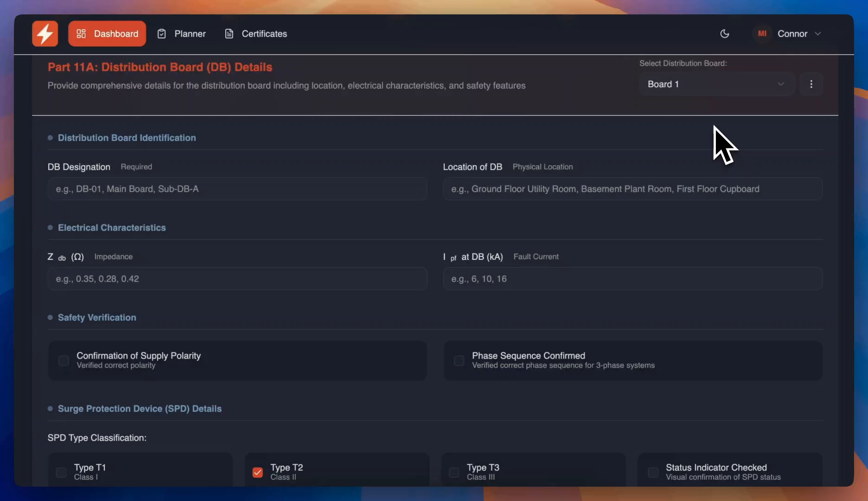Click the SPD Type Classification label
The image size is (868, 501).
click(97, 438)
